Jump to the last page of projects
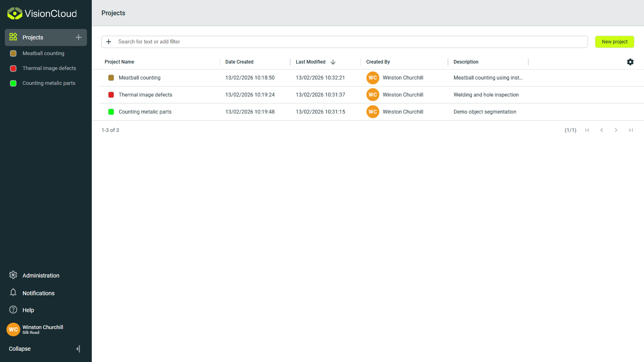Screen dimensions: 644x362 [631, 130]
